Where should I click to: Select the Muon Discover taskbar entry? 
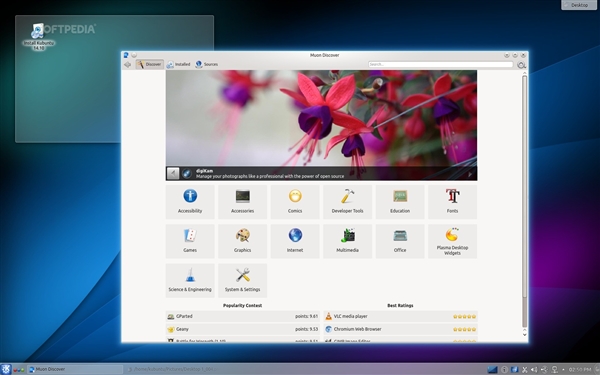[75, 369]
